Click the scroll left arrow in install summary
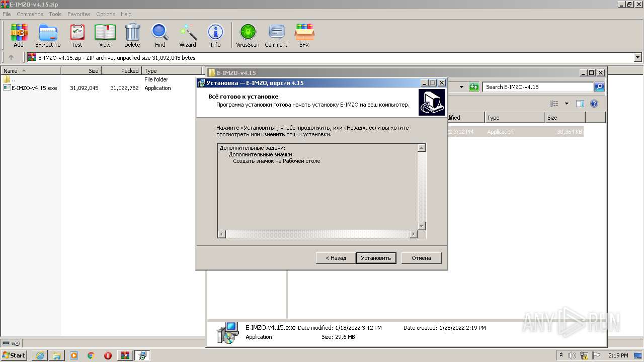 click(x=221, y=234)
